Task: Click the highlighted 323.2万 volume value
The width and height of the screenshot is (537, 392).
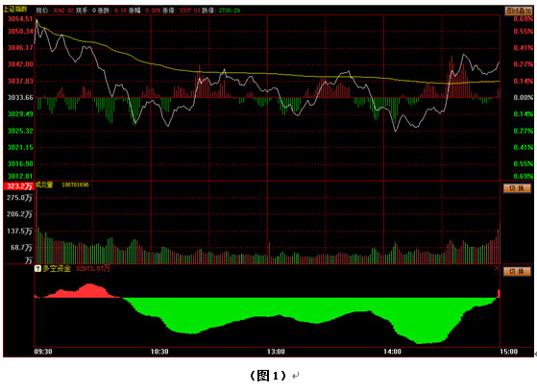Action: coord(19,186)
